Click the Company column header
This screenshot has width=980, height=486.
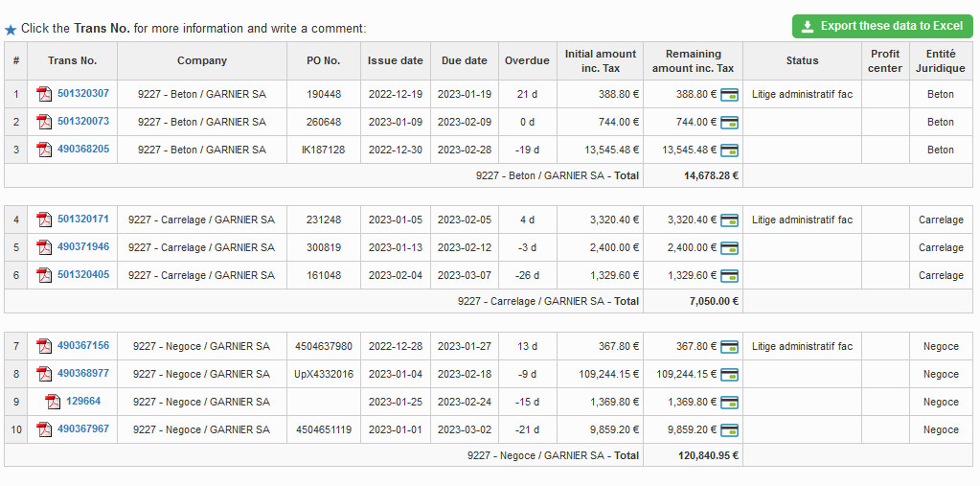pyautogui.click(x=202, y=60)
